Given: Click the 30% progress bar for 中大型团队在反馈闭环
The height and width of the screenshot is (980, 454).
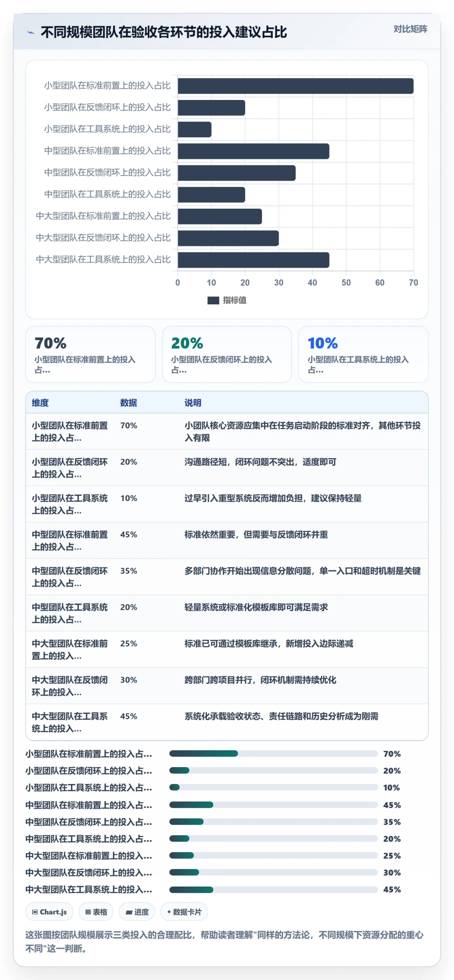Looking at the screenshot, I should coord(273,872).
